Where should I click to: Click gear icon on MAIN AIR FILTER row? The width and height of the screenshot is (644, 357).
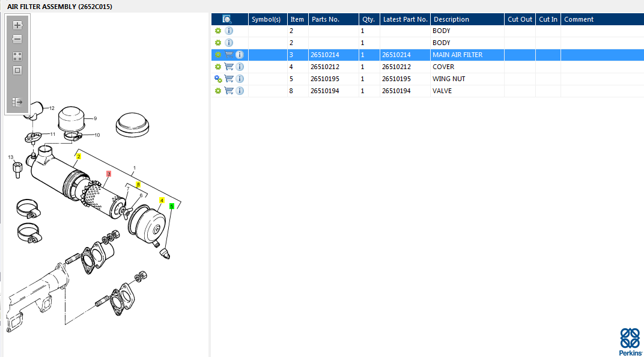tap(218, 55)
